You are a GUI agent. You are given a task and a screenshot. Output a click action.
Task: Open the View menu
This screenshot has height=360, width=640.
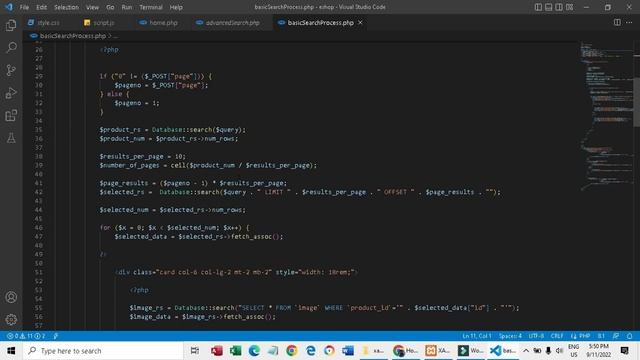(x=92, y=7)
